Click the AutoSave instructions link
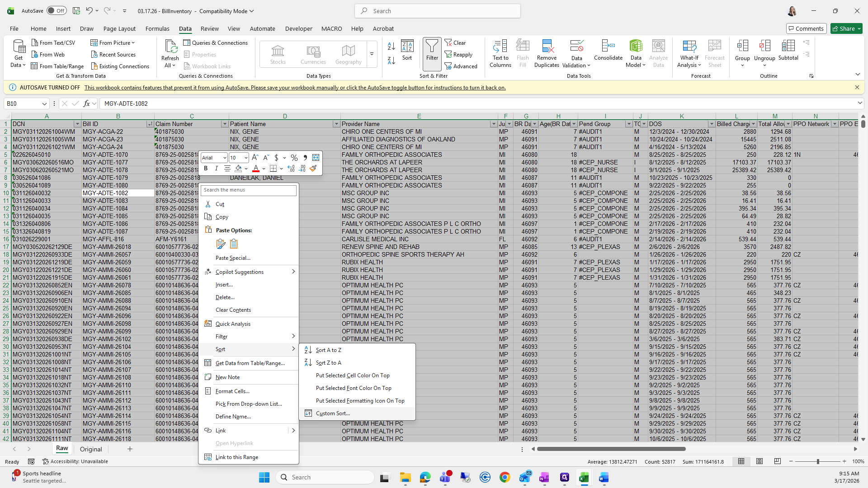The image size is (868, 488). coord(295,88)
